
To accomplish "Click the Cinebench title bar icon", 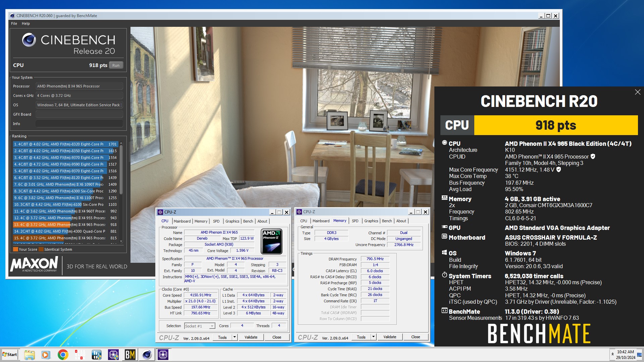I will click(12, 16).
